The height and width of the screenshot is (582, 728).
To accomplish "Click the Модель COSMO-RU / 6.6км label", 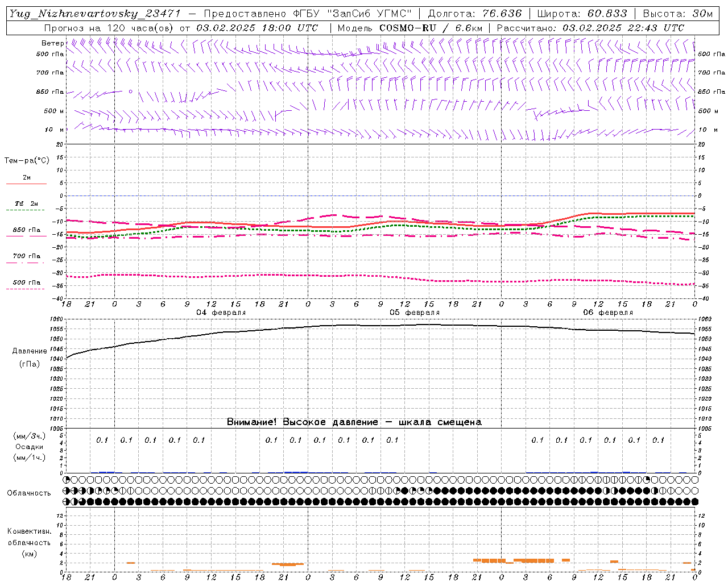I will [x=410, y=28].
